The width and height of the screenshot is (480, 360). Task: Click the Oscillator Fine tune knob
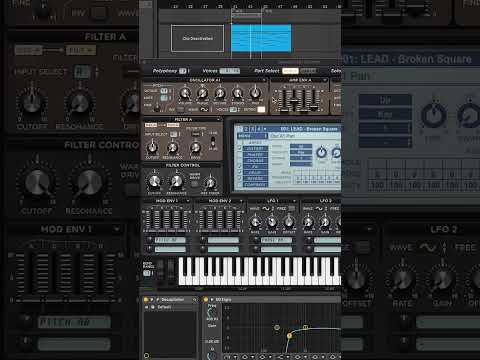pyautogui.click(x=157, y=108)
